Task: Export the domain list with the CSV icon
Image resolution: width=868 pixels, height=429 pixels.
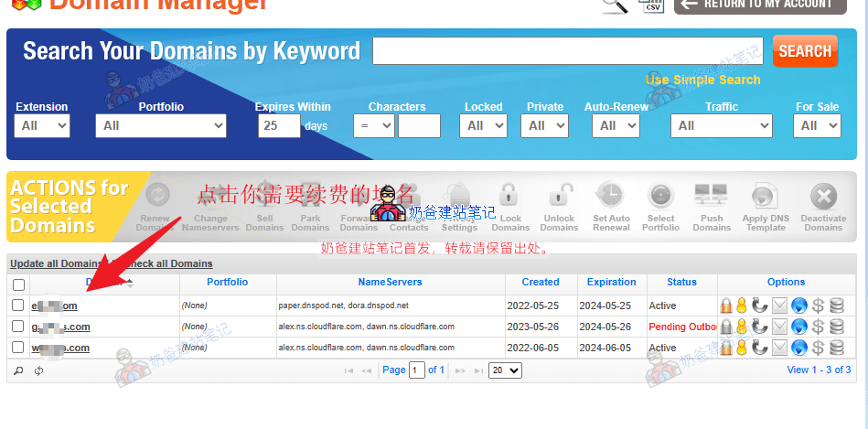Action: pos(651,5)
